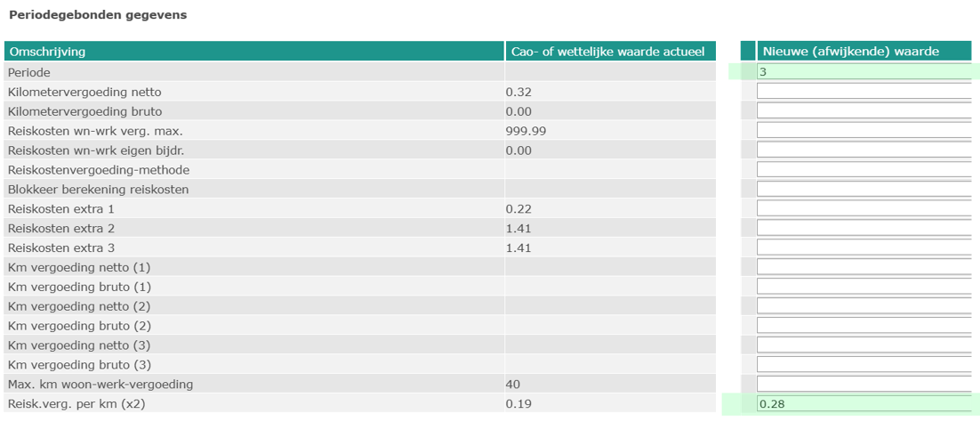Click the Nieuwe (afwijkende) waarde column header
This screenshot has width=980, height=430.
863,52
